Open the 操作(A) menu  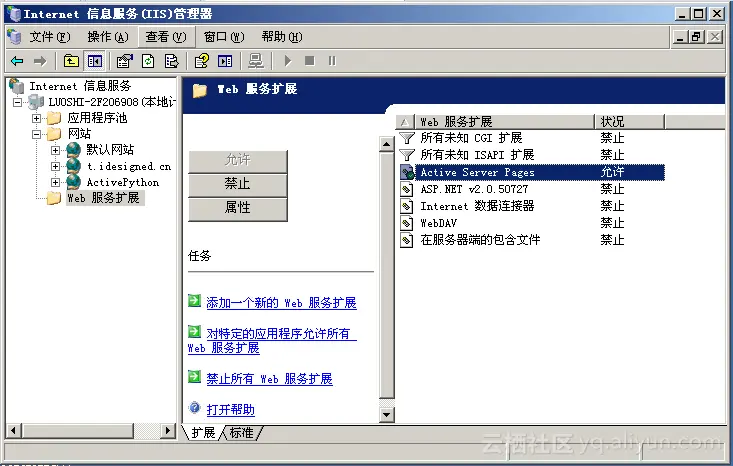point(108,36)
